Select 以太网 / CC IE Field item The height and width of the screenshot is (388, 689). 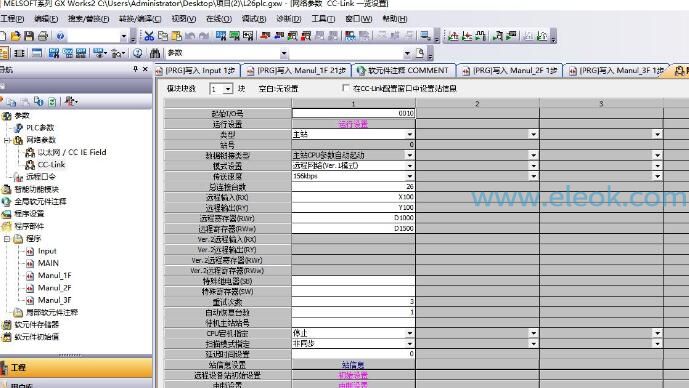72,152
